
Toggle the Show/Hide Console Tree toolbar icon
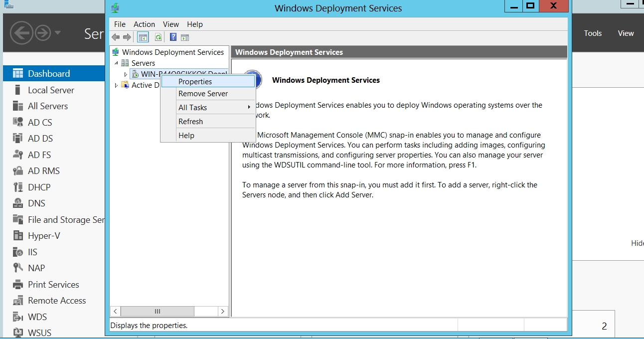coord(143,37)
